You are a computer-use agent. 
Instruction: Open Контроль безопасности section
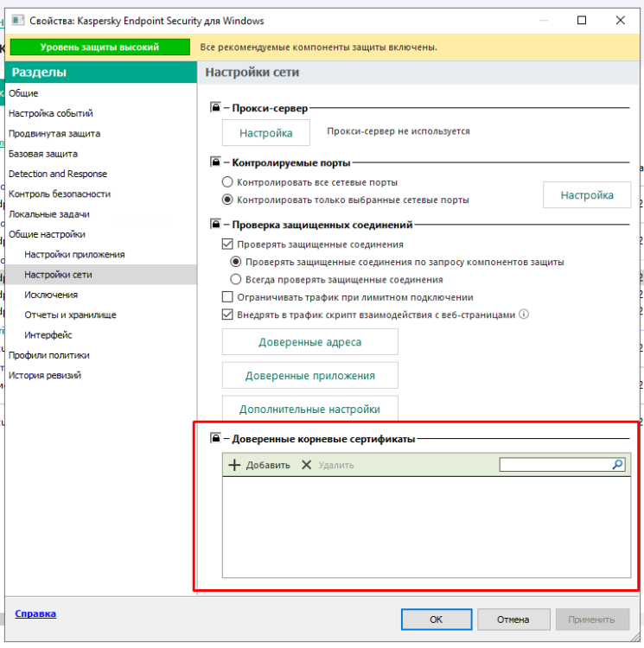[x=100, y=194]
